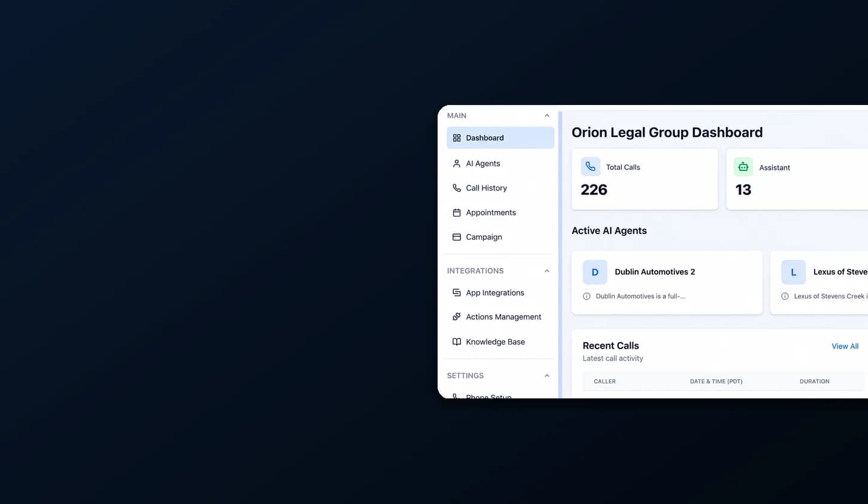868x504 pixels.
Task: Click the Call History phone icon
Action: 457,188
